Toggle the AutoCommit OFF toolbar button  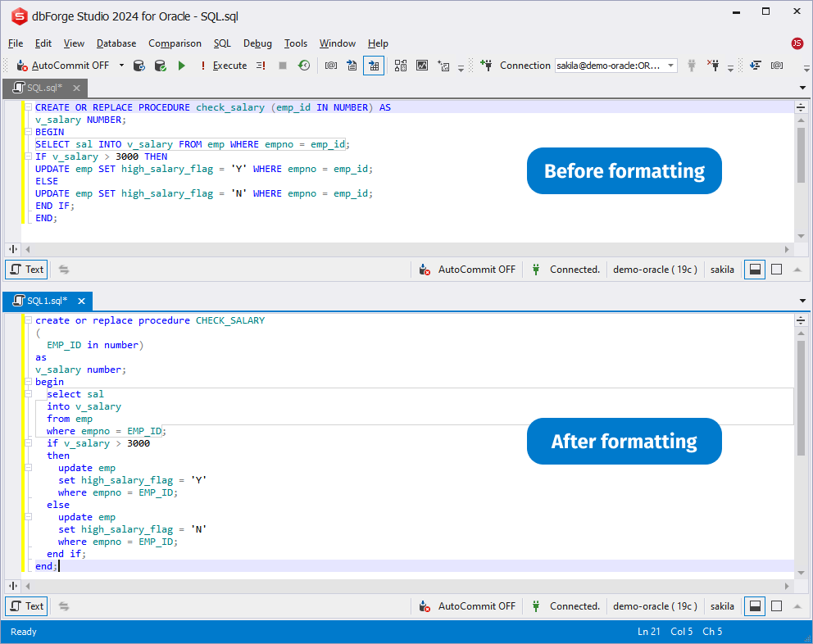(63, 66)
